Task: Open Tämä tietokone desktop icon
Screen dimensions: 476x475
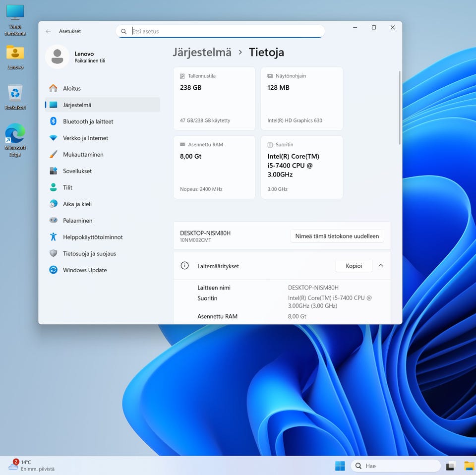Action: [x=15, y=20]
